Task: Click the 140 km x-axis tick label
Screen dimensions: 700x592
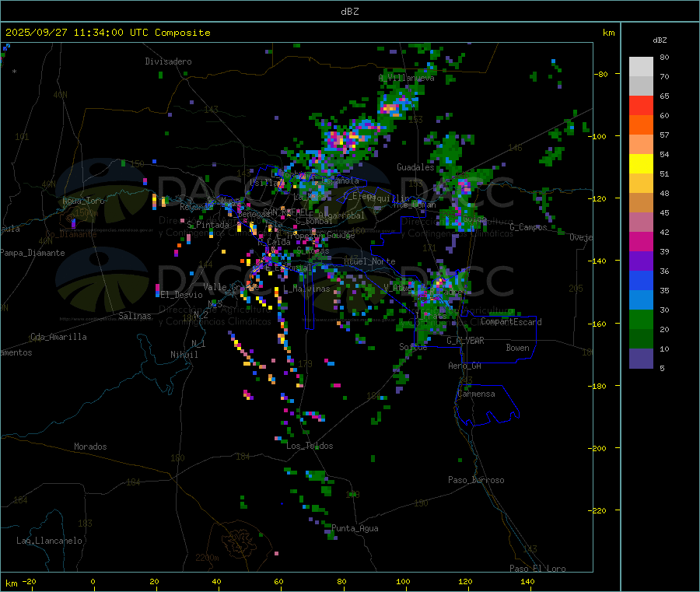Action: (x=527, y=581)
